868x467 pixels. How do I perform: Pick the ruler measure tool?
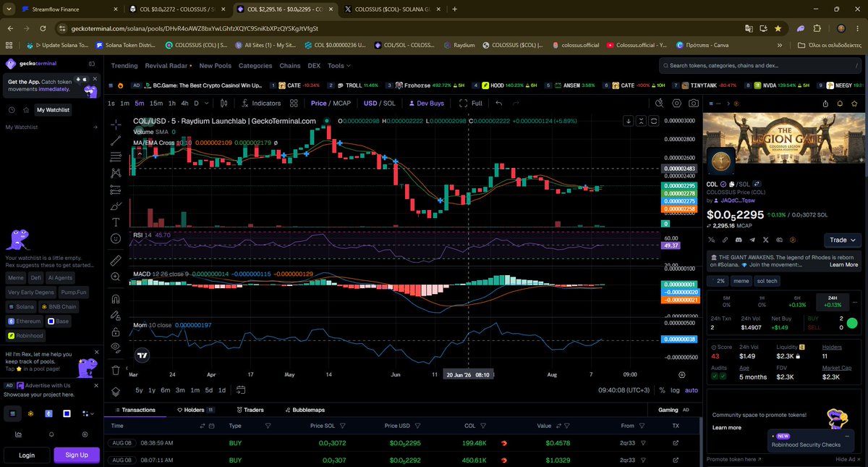pyautogui.click(x=116, y=261)
